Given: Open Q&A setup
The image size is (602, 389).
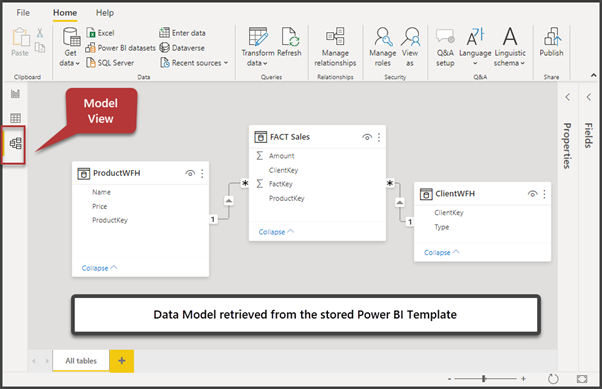Looking at the screenshot, I should (445, 48).
